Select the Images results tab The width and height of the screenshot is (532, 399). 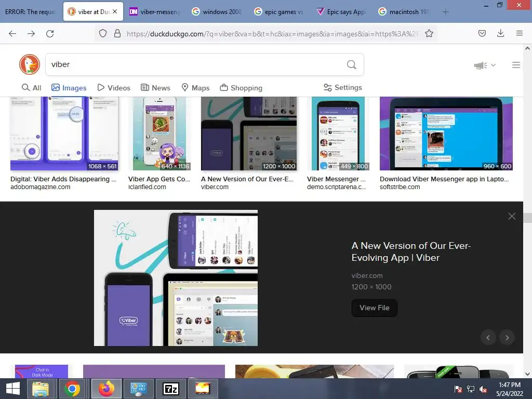(69, 88)
